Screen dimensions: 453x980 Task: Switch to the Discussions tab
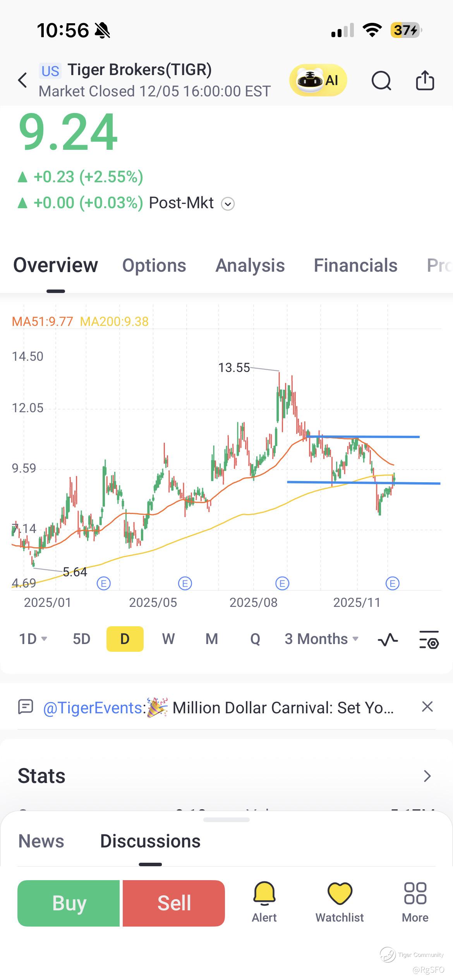click(150, 841)
